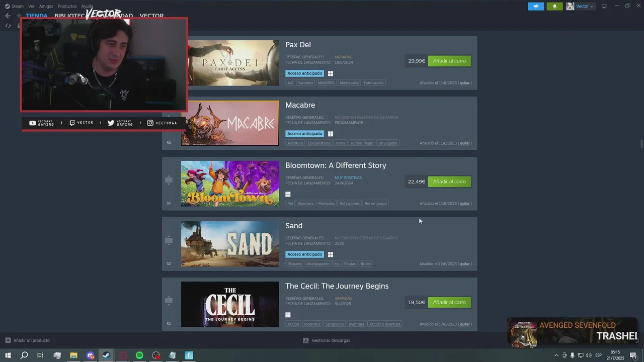Show hidden system tray icons
The image size is (644, 362).
(x=556, y=355)
